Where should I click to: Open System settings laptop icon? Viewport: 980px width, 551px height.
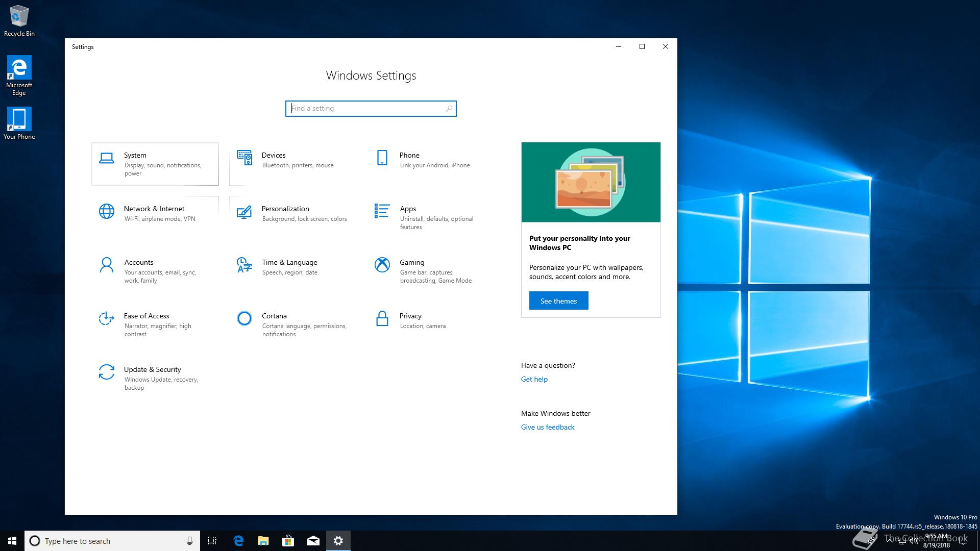(106, 158)
